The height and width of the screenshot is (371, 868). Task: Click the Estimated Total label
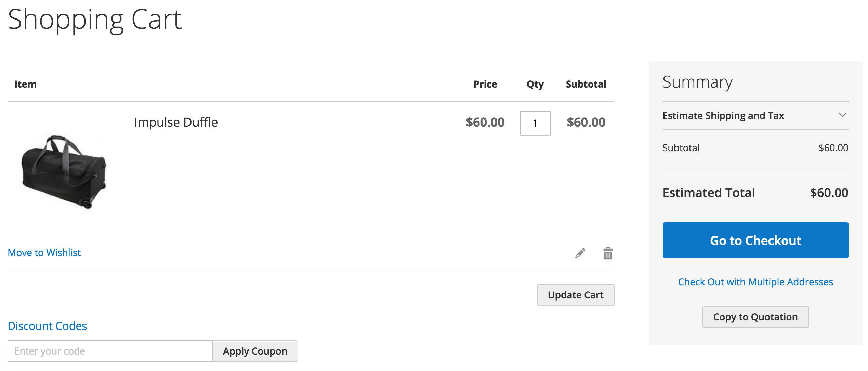tap(709, 193)
